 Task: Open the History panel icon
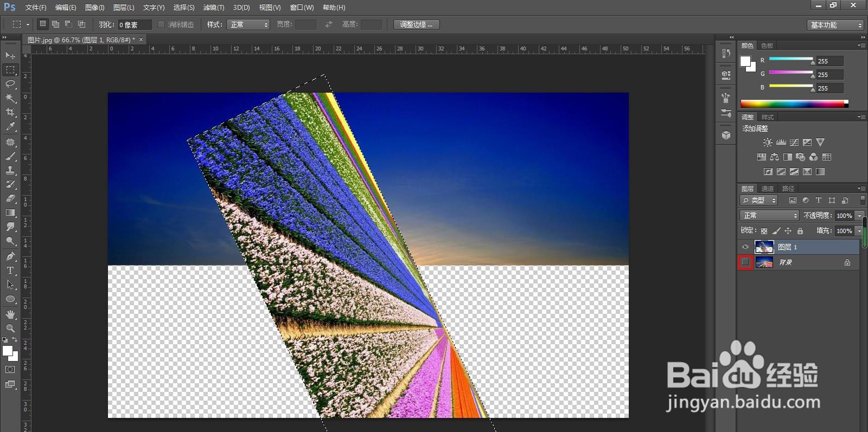click(x=726, y=53)
